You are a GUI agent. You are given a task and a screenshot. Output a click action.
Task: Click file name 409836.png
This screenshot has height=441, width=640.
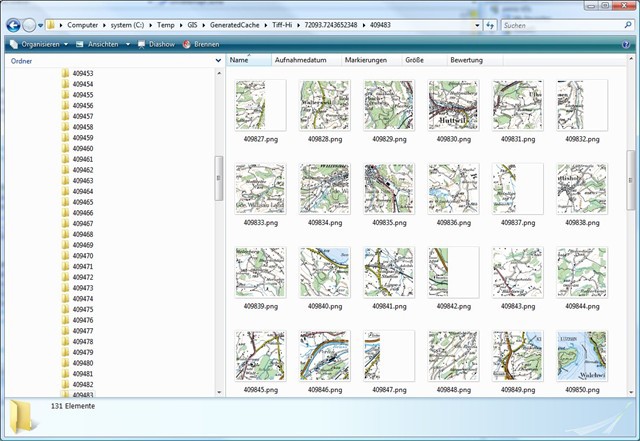tap(453, 223)
